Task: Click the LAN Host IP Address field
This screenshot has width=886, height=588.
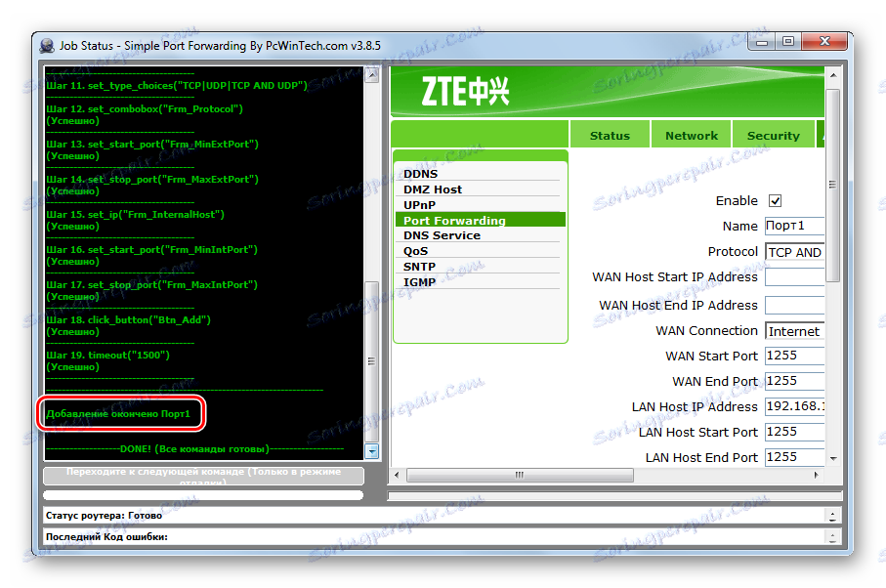Action: coord(794,406)
